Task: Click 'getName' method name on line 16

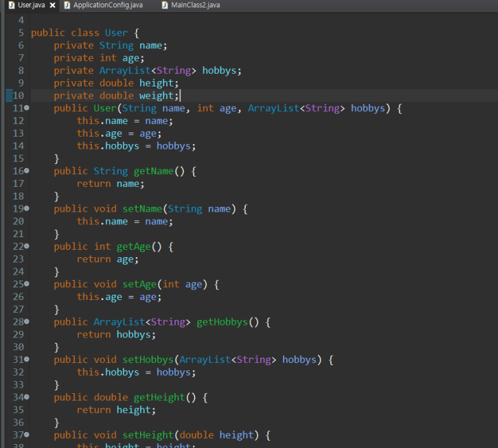Action: (153, 171)
